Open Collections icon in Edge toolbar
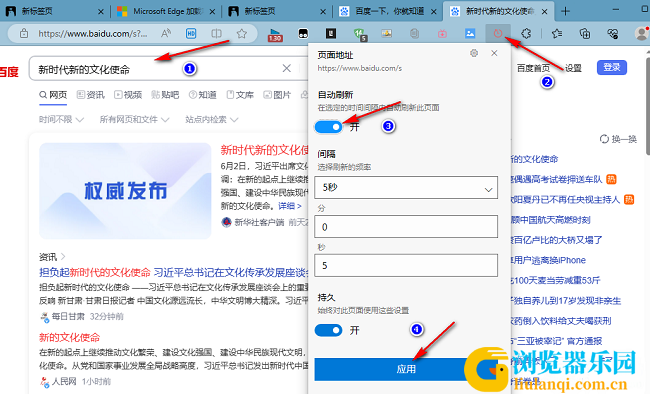 (585, 34)
